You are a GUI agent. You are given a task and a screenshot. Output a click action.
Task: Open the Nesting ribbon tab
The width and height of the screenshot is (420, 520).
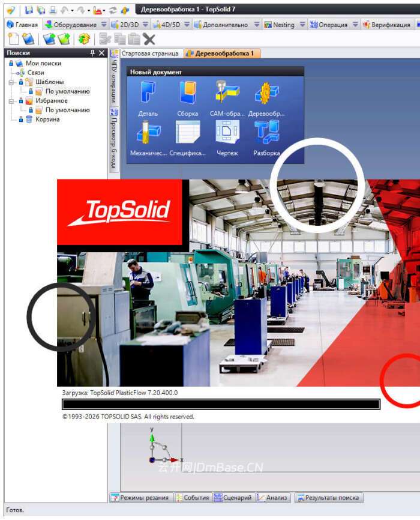(x=280, y=25)
